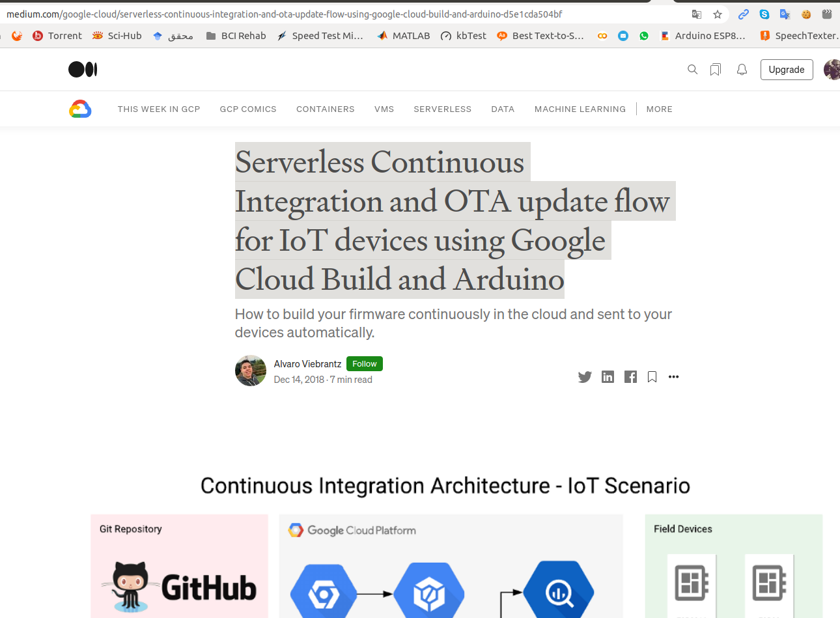Click the Skype extension icon
The image size is (840, 618).
(x=764, y=14)
